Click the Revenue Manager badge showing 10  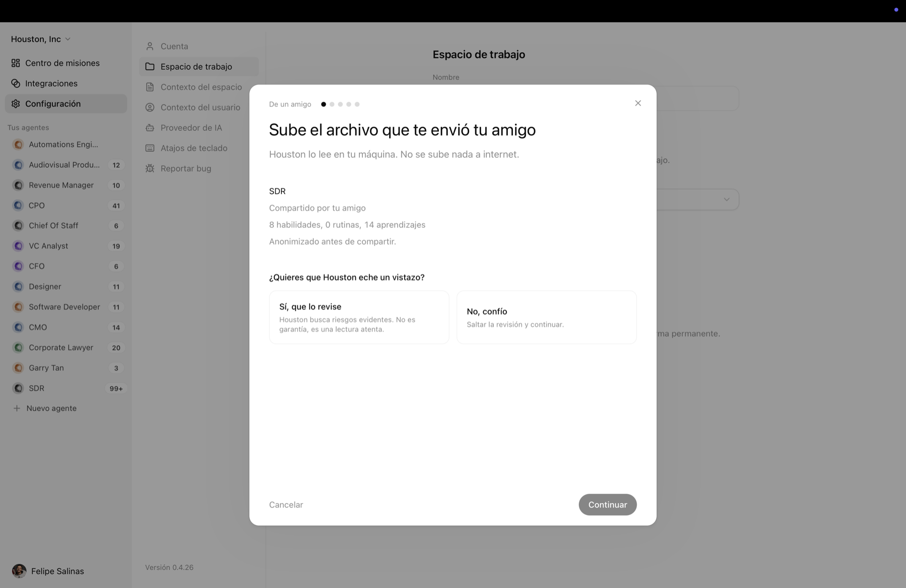(x=116, y=185)
